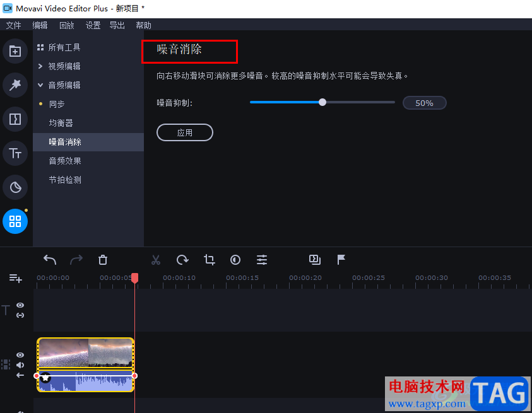The image size is (532, 413).
Task: Click the Movavi app icon in title bar
Action: coord(8,8)
